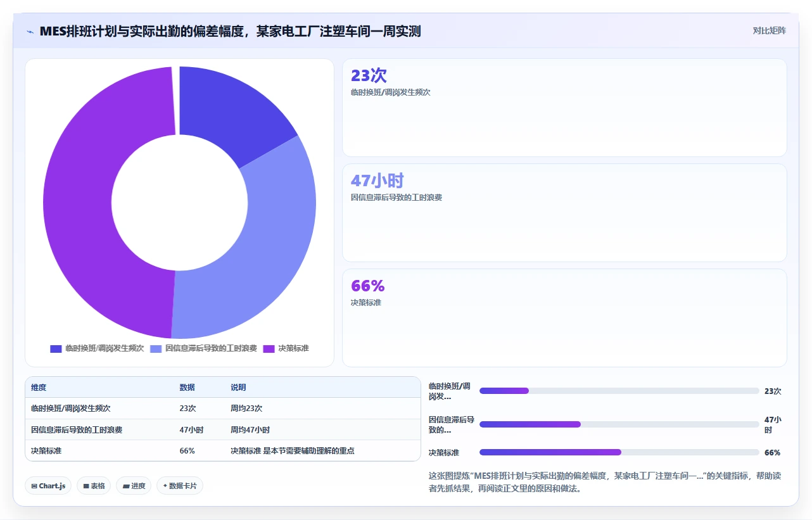Toggle the 临时换班/调岗发生频次 legend swatch

click(x=56, y=348)
